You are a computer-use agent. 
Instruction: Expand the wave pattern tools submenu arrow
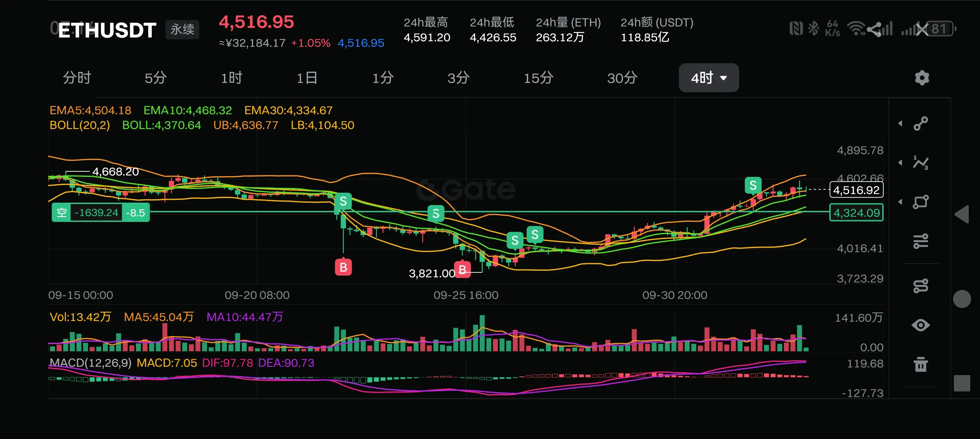[900, 163]
